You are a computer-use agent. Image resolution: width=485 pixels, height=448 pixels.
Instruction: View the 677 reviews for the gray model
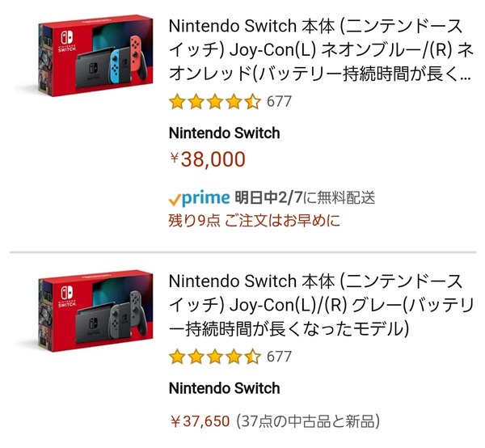point(279,356)
